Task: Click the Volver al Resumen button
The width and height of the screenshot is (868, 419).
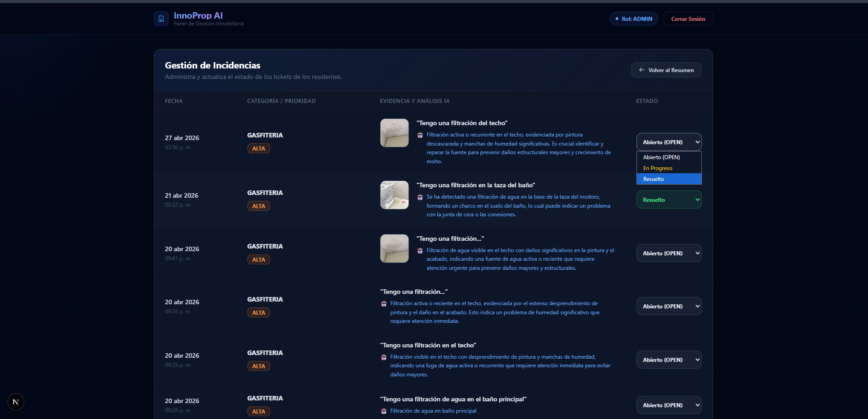Action: [x=666, y=70]
